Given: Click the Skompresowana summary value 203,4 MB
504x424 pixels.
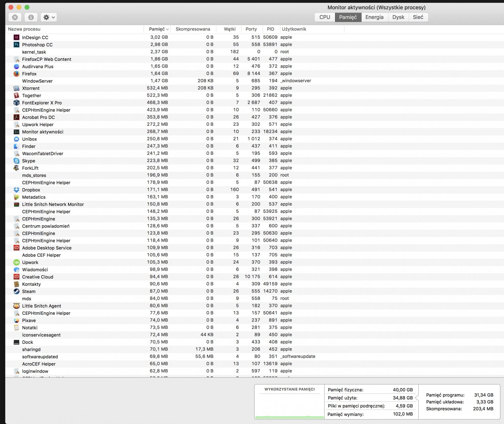Looking at the screenshot, I should 483,409.
